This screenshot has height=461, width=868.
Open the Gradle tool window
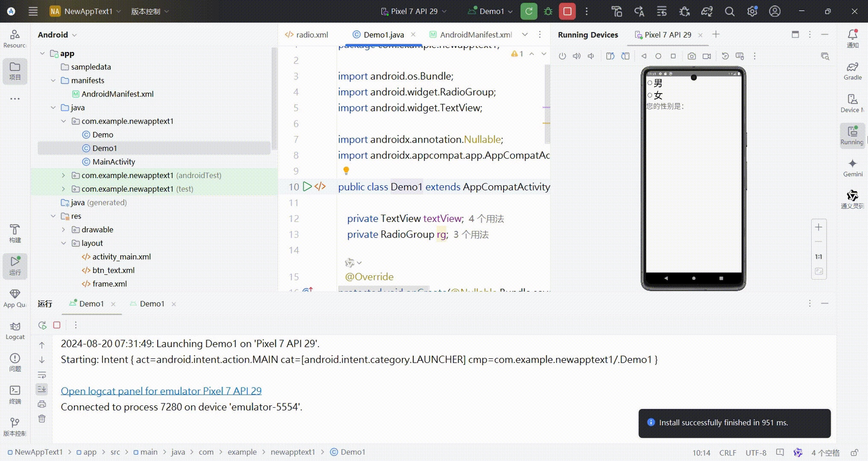tap(853, 71)
